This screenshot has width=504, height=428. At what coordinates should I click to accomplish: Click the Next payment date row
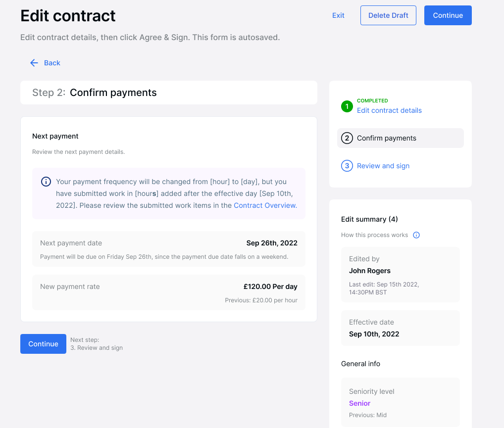tap(168, 247)
